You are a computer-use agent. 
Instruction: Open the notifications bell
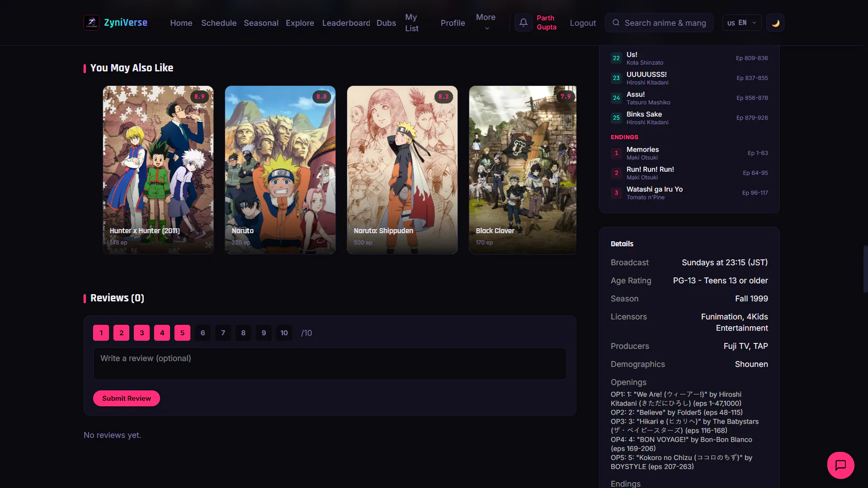(x=524, y=23)
